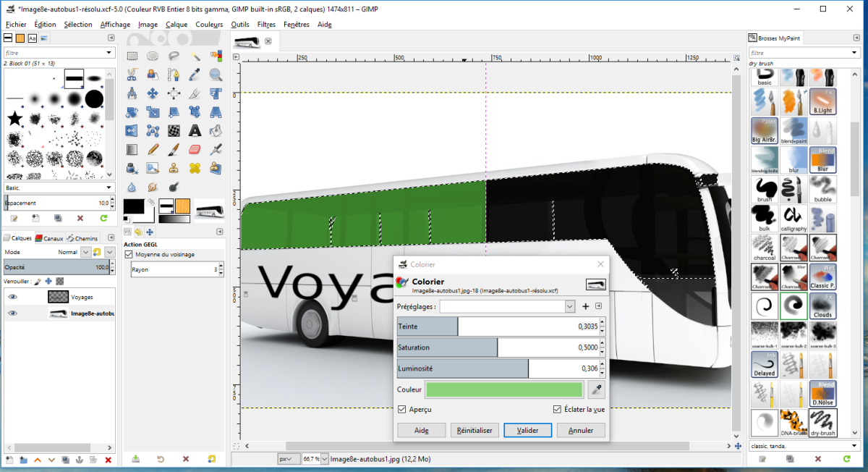Uncheck the Aperçu checkbox
Image resolution: width=868 pixels, height=472 pixels.
(x=402, y=409)
